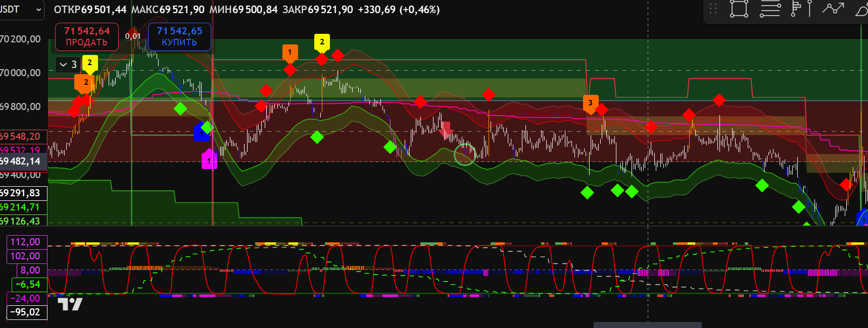The width and height of the screenshot is (868, 328).
Task: Click the toolbar drag handle dots
Action: click(713, 9)
